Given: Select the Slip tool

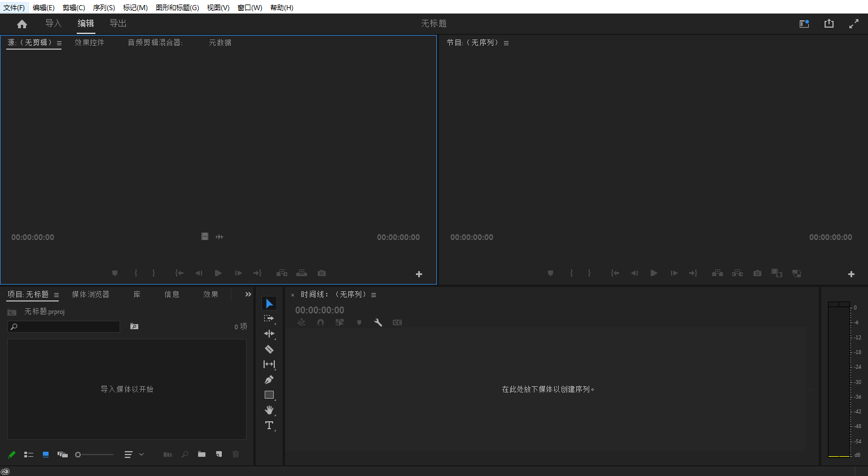Looking at the screenshot, I should 269,364.
